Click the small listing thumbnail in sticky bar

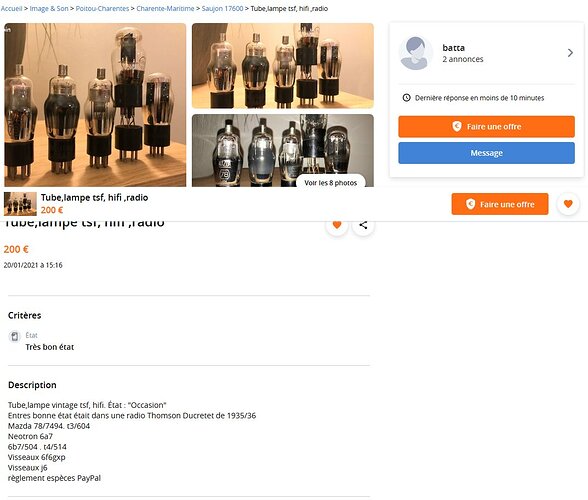(20, 204)
